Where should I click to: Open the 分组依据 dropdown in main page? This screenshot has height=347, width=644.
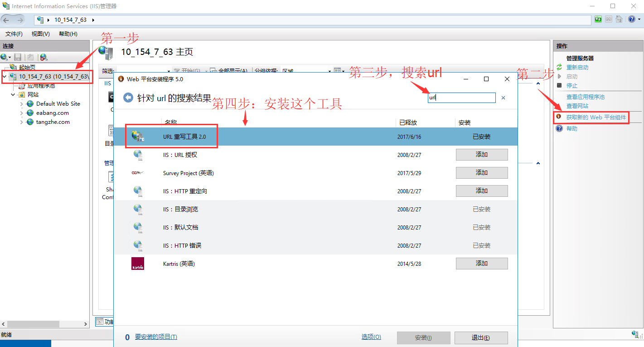(329, 71)
